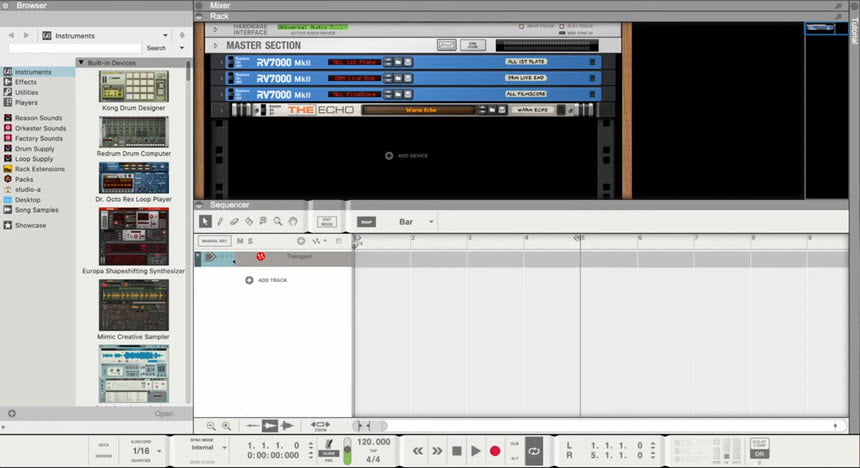This screenshot has width=860, height=468.
Task: Toggle the Snap button in Sequencer
Action: pos(366,222)
